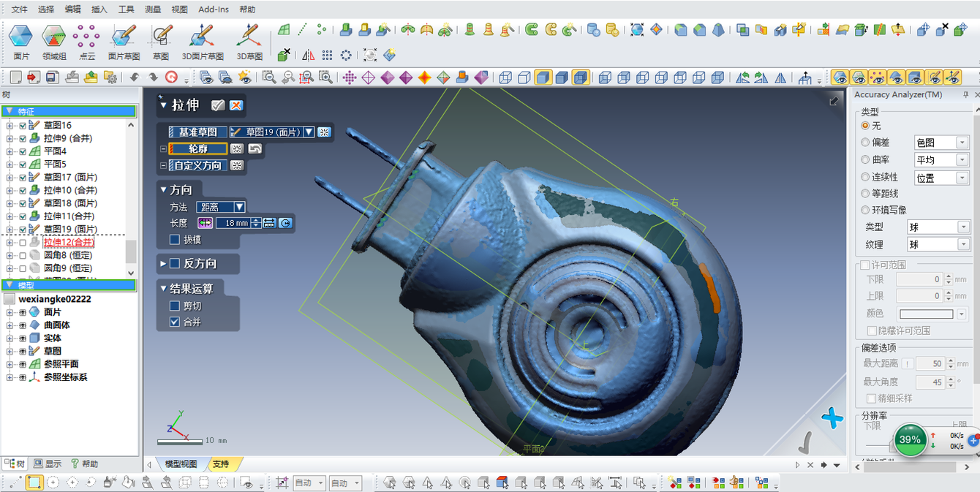Click the extrude solid icon
980x492 pixels.
346,30
